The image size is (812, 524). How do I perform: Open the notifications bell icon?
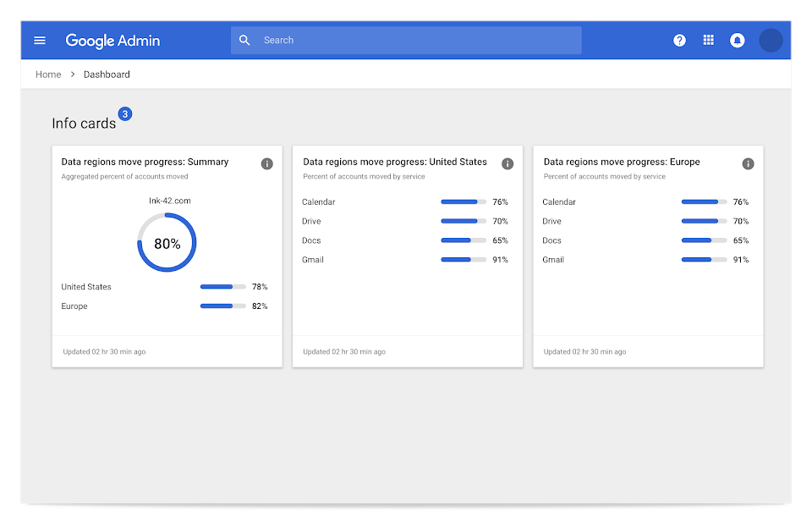coord(738,41)
